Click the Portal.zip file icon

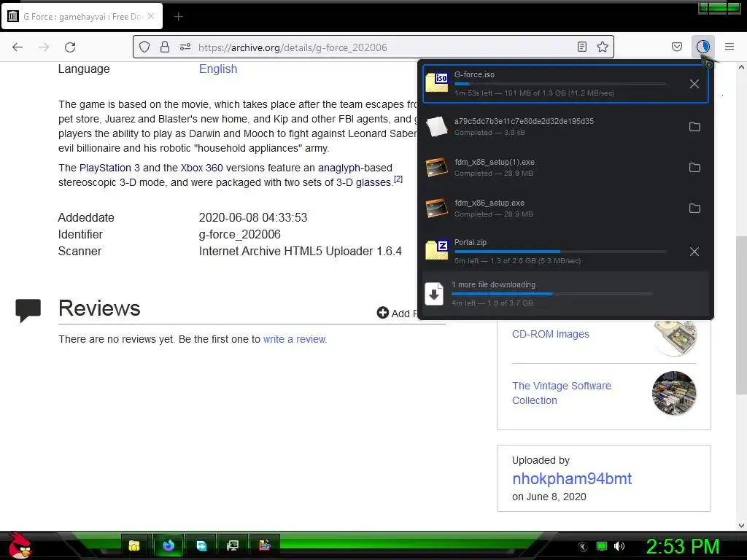(437, 250)
